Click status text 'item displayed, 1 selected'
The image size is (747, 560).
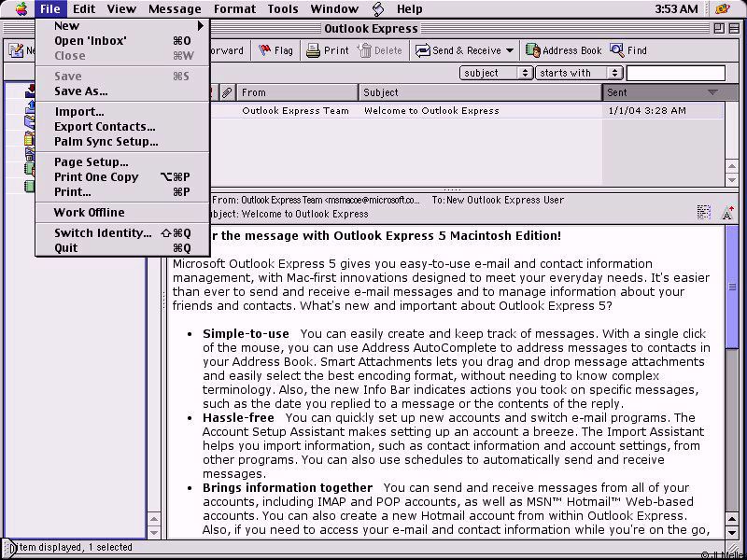75,547
